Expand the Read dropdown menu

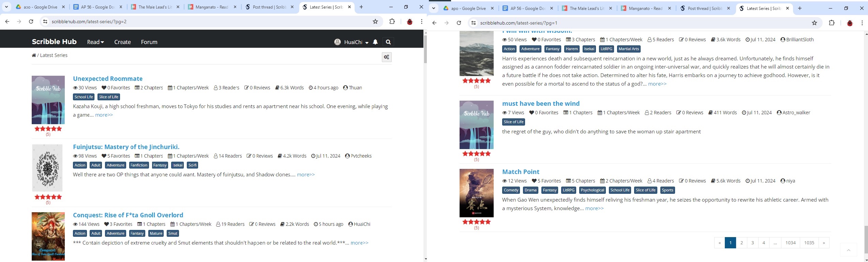[x=95, y=42]
